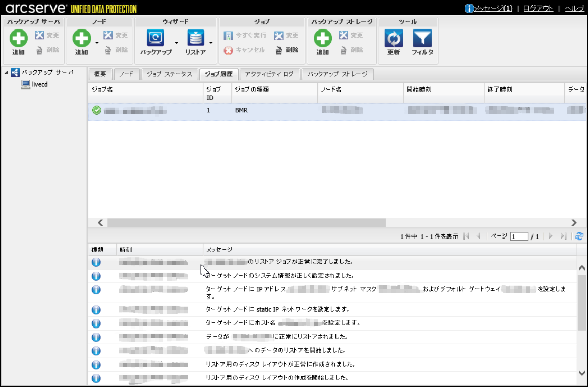Refresh the list with pagination refresh icon
Screen dimensions: 588x387
(x=579, y=236)
